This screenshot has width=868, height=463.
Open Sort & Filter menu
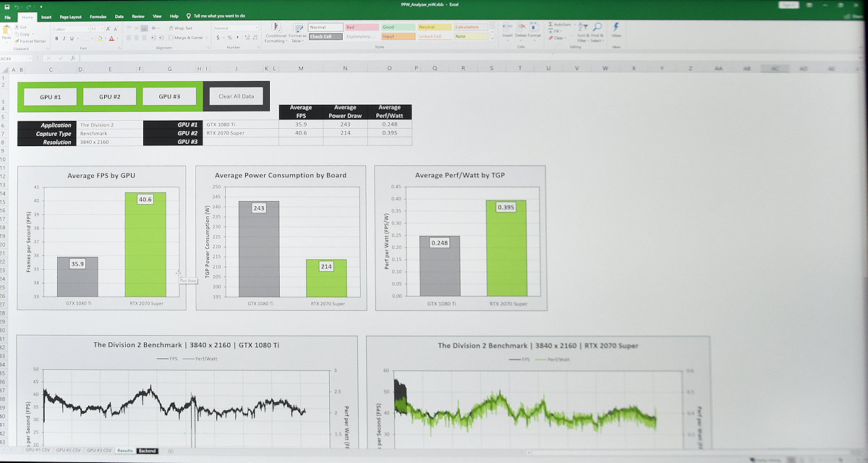click(582, 33)
